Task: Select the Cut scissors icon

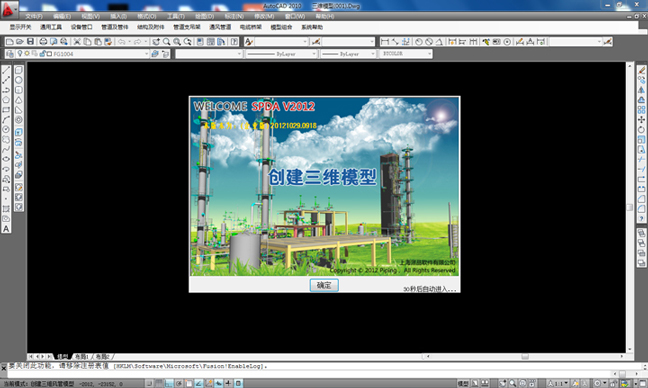Action: point(77,41)
